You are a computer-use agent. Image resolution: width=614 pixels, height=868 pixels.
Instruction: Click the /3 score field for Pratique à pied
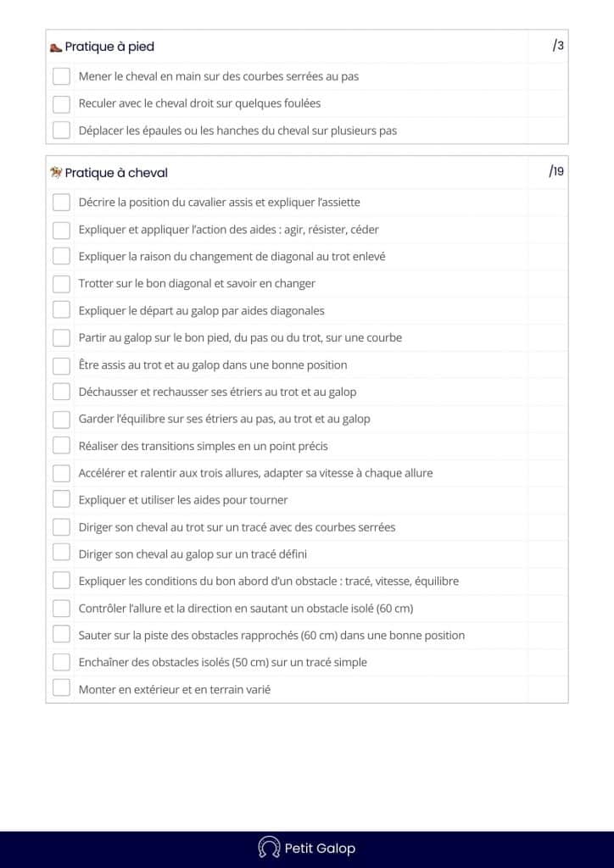click(557, 46)
